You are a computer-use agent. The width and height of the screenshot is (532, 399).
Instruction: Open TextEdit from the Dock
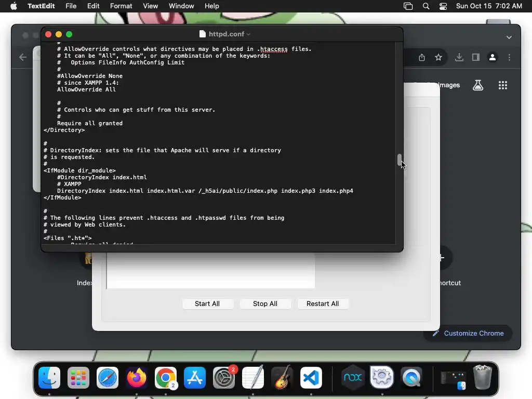(253, 378)
